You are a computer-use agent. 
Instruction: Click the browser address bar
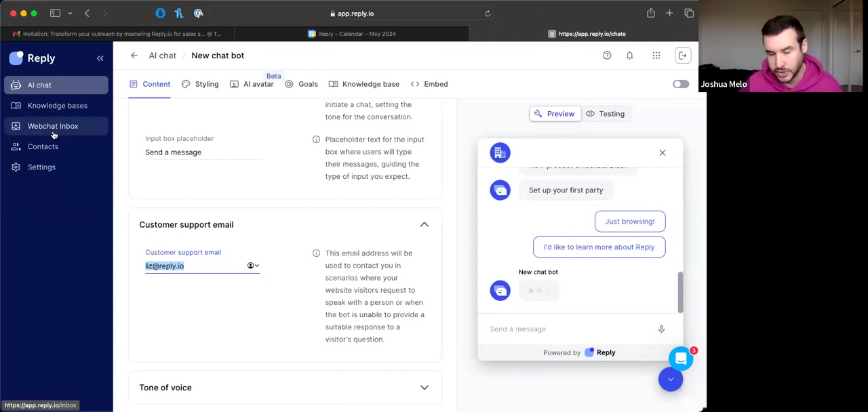tap(353, 14)
